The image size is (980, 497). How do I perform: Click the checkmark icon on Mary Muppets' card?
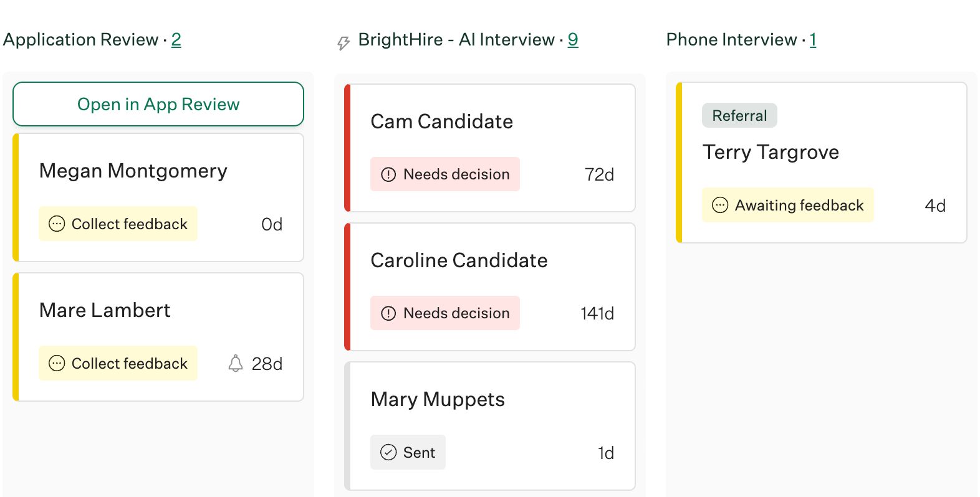click(388, 452)
